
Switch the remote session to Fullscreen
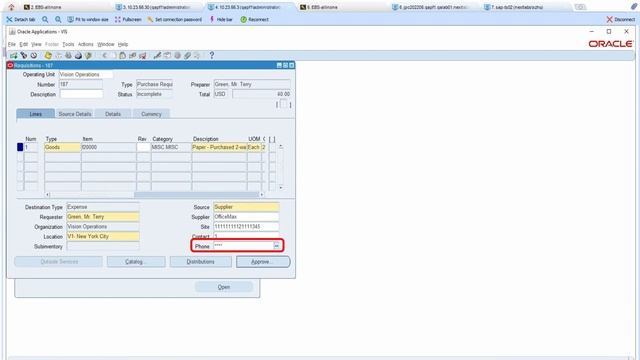point(128,19)
